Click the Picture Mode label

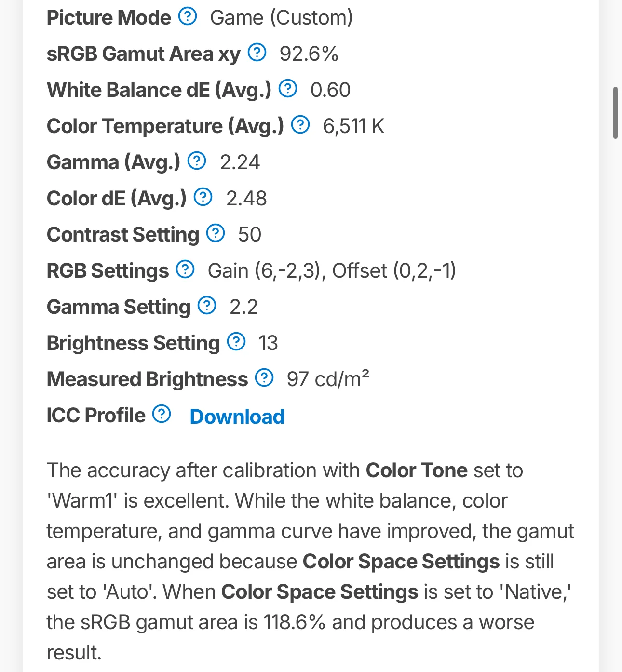click(108, 18)
